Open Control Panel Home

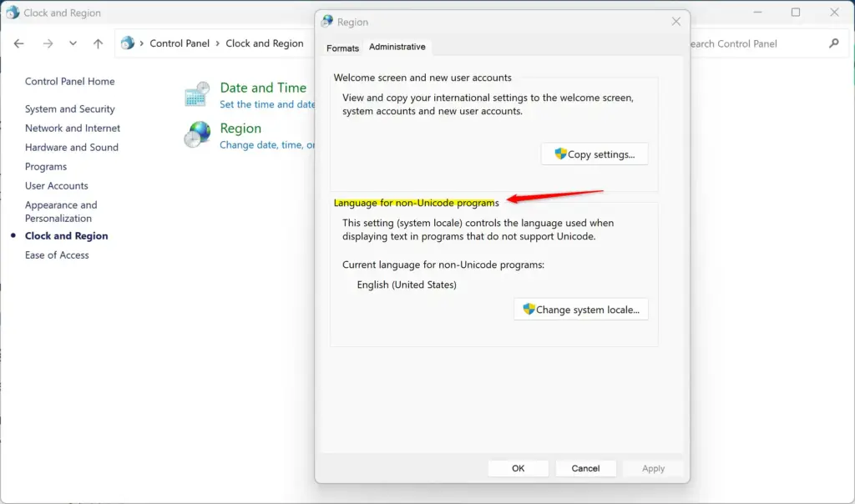pyautogui.click(x=70, y=81)
